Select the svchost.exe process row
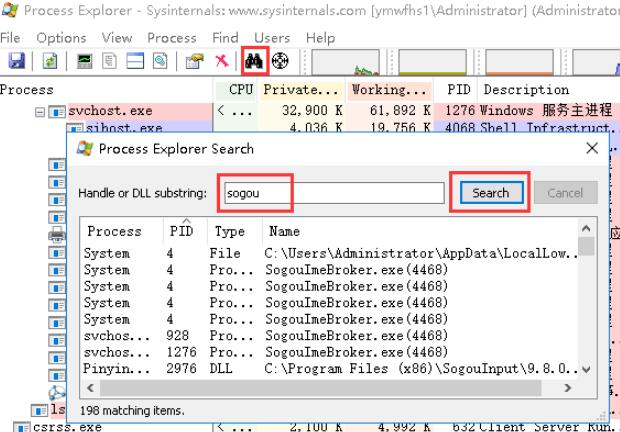The width and height of the screenshot is (620, 432). tap(310, 111)
